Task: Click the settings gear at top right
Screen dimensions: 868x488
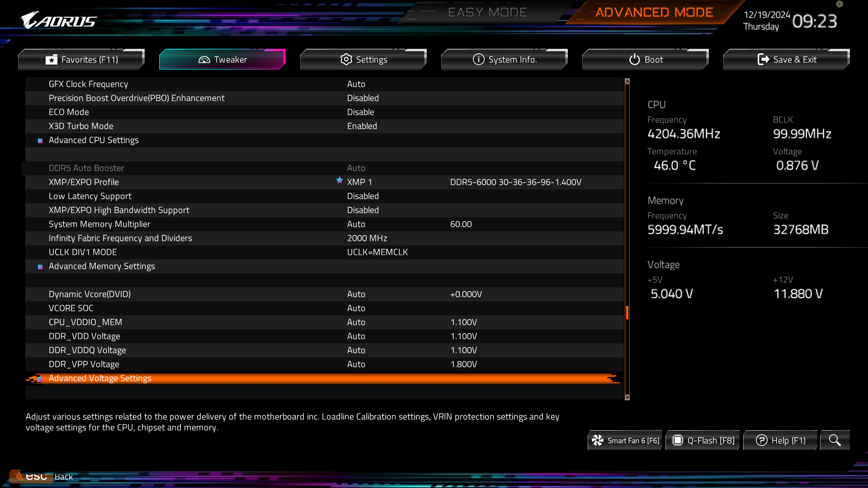Action: click(840, 4)
